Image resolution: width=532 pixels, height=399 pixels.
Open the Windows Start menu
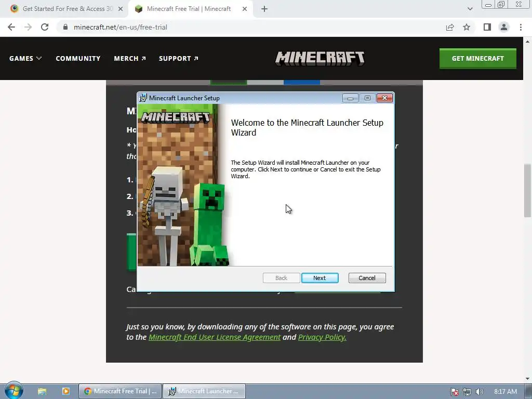(x=14, y=391)
